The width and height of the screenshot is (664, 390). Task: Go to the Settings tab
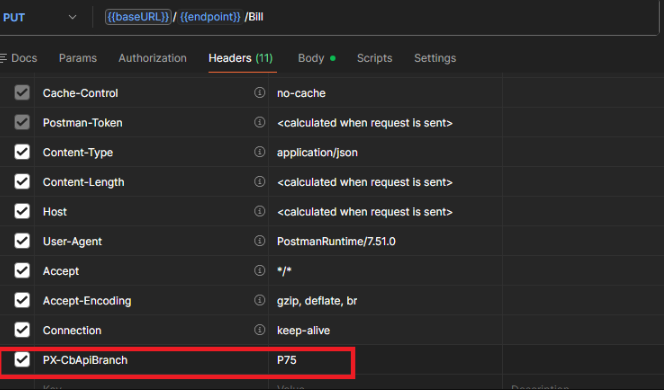pos(435,58)
